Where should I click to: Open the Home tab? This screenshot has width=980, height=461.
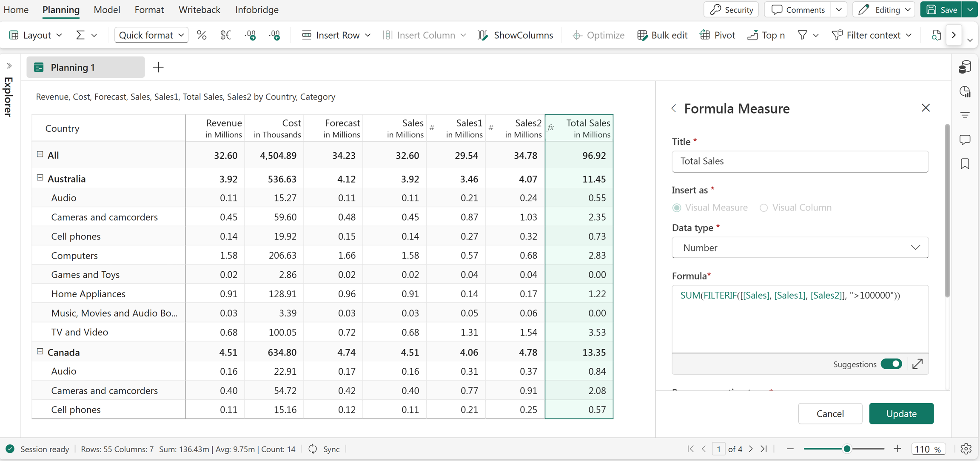16,9
